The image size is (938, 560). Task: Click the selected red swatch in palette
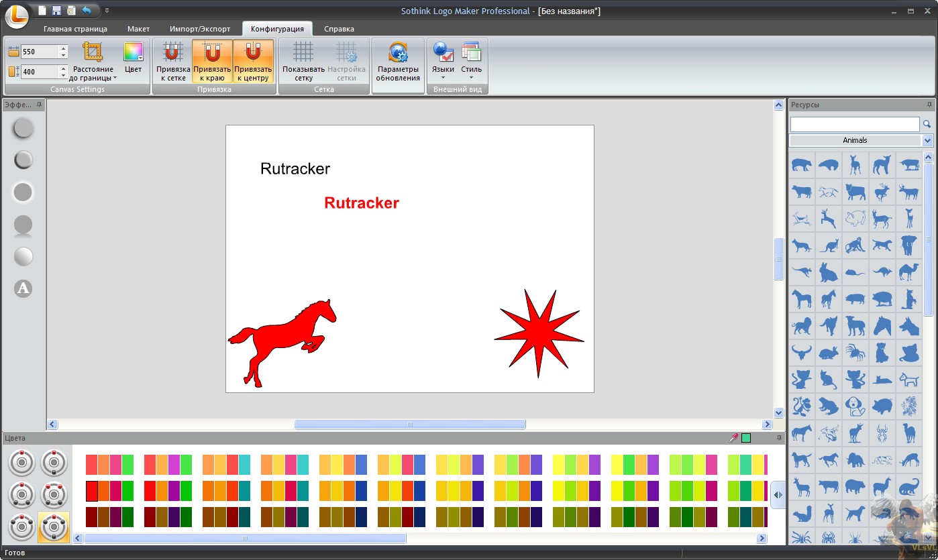tap(92, 491)
